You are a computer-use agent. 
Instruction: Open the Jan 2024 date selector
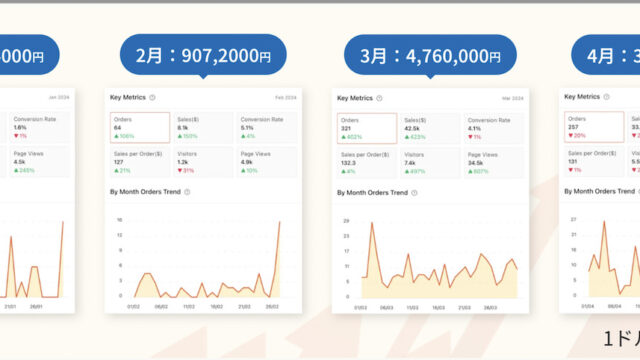click(59, 98)
